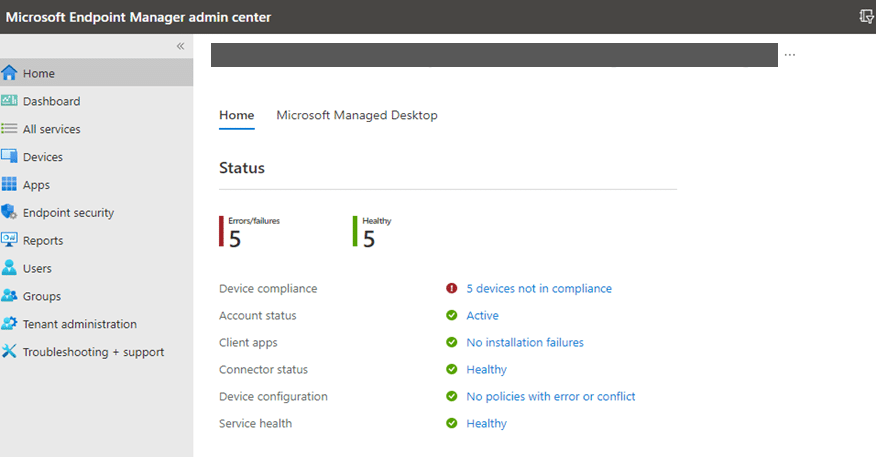Click the 'No installation failures' link
Screen dimensions: 876x457
[524, 342]
